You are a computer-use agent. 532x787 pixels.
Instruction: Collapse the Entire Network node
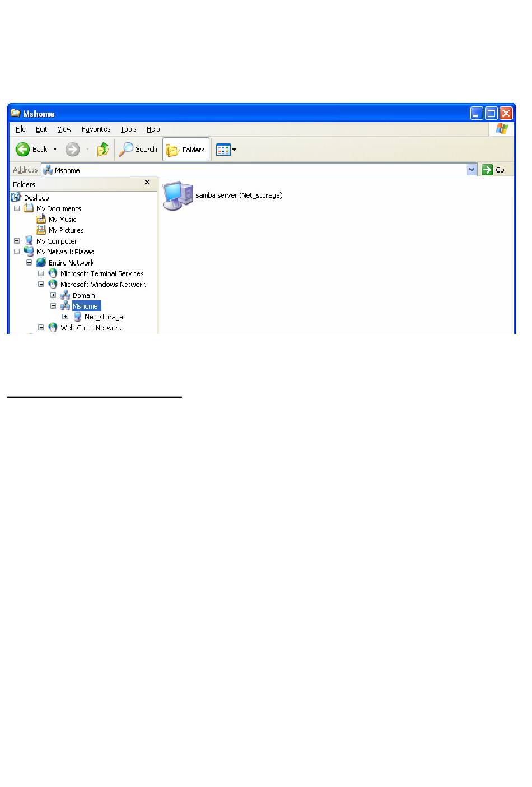(29, 263)
